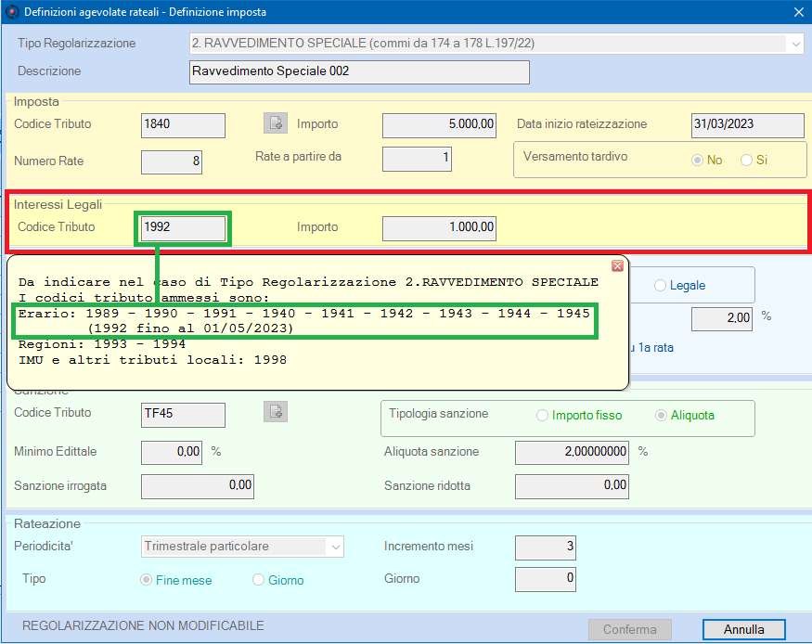
Task: Expand the Periodicita' dropdown
Action: click(x=335, y=547)
